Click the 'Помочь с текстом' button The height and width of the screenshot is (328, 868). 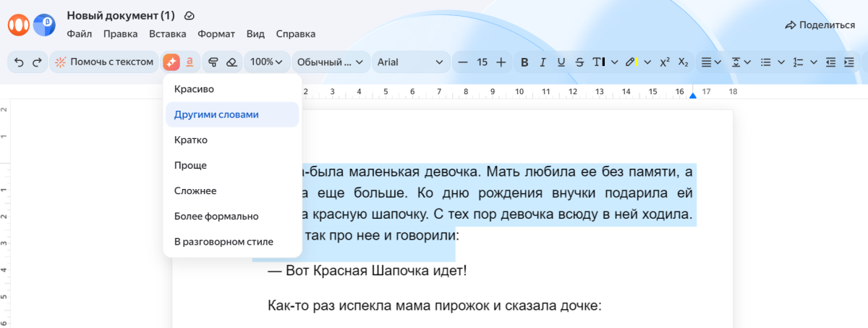[x=104, y=62]
